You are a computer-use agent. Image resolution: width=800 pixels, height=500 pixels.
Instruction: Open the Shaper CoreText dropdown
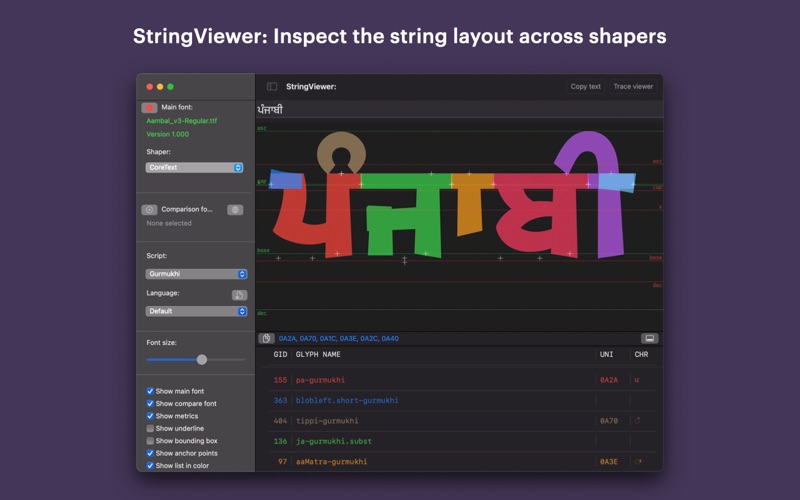tap(194, 167)
